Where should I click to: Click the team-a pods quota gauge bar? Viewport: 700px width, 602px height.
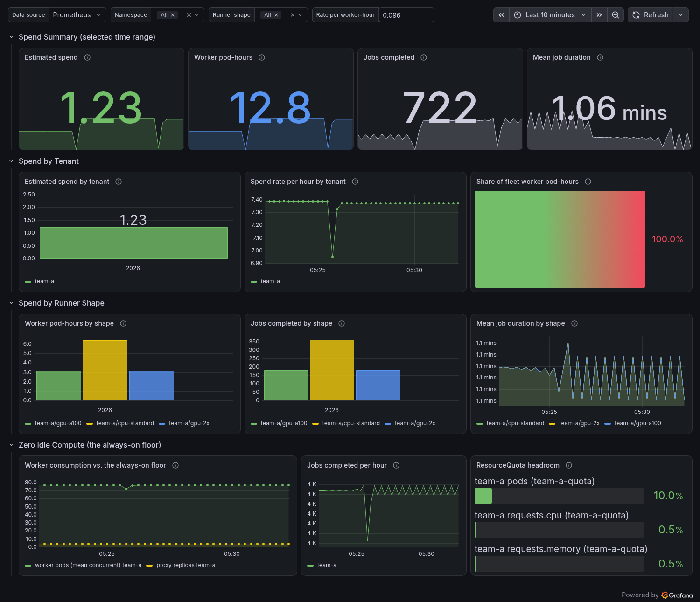[559, 496]
